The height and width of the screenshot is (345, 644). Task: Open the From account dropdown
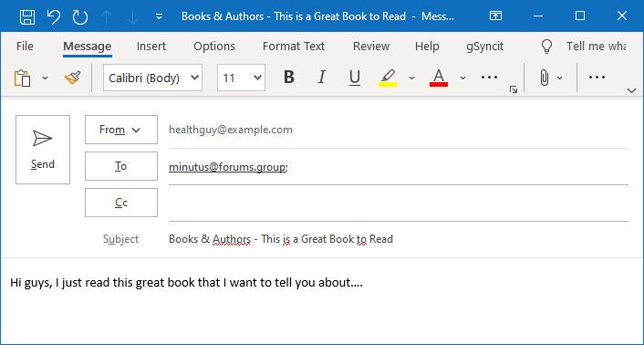point(121,130)
